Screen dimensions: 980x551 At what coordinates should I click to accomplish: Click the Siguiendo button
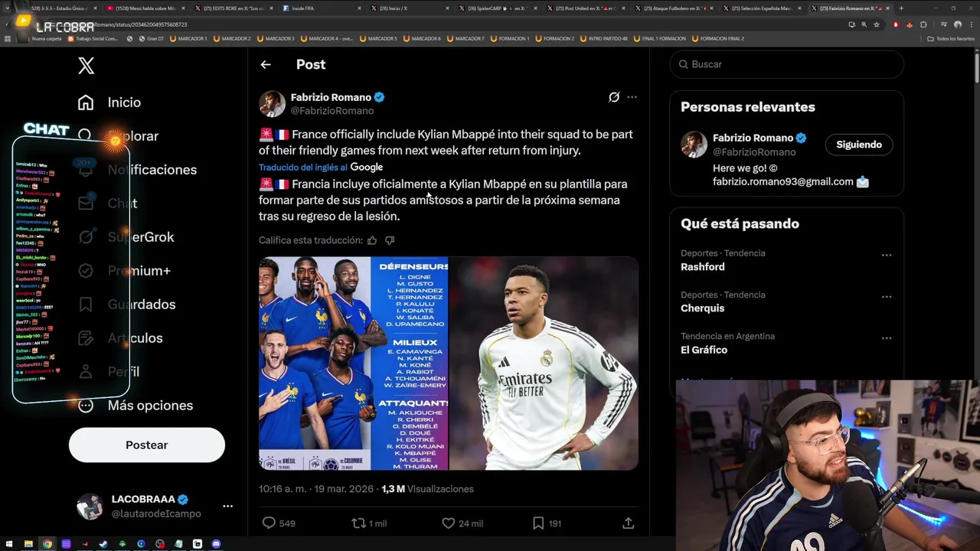(x=859, y=145)
